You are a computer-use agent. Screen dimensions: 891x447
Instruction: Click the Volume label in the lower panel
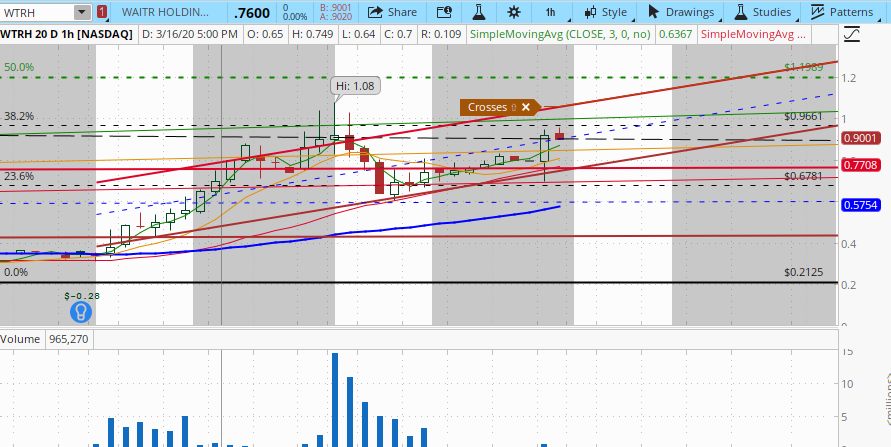coord(20,339)
